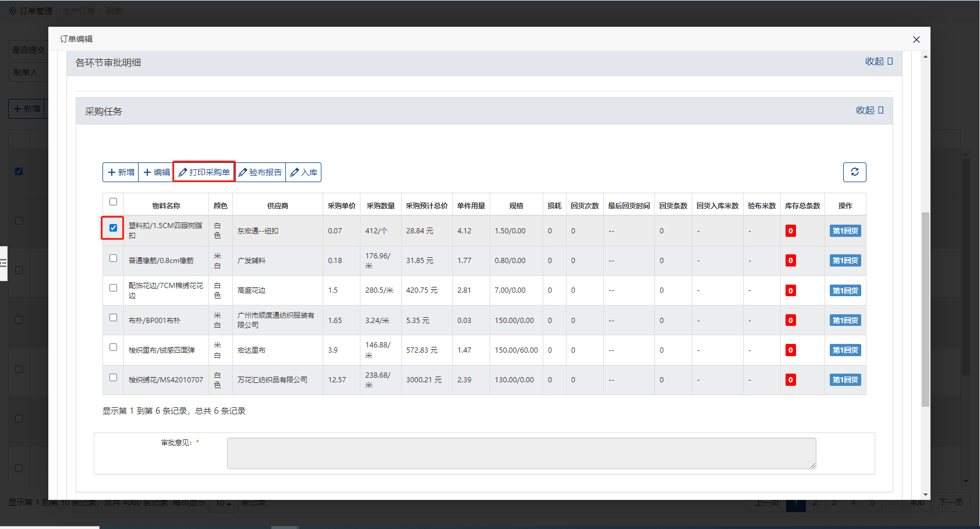
Task: Click 新增 plus button in 采购任务 toolbar
Action: click(121, 172)
